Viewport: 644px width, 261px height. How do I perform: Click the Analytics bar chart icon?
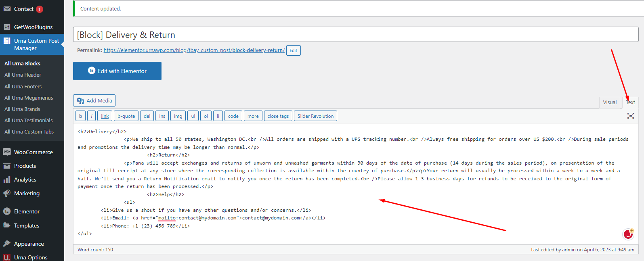[7, 180]
